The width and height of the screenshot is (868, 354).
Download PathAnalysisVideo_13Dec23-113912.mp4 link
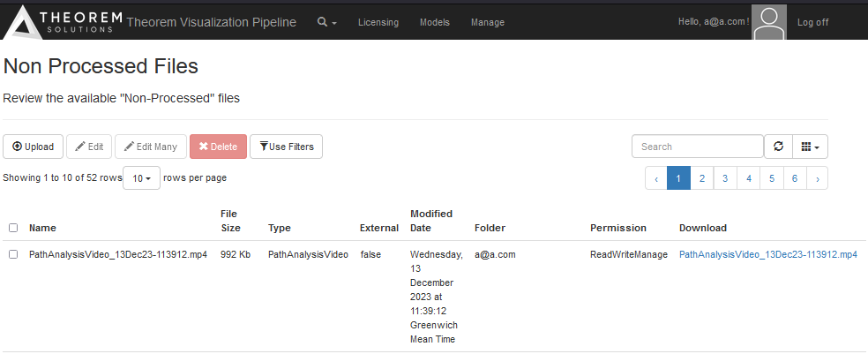point(767,254)
